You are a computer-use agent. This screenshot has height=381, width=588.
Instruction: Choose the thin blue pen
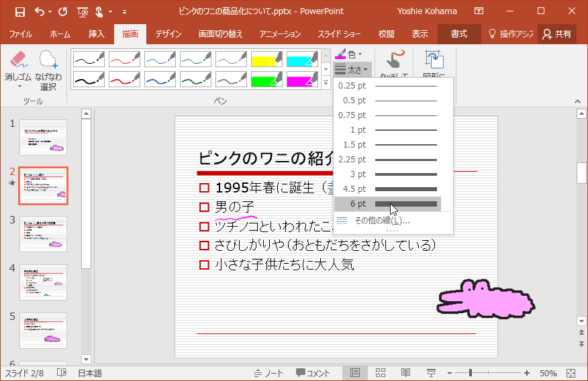tap(160, 59)
